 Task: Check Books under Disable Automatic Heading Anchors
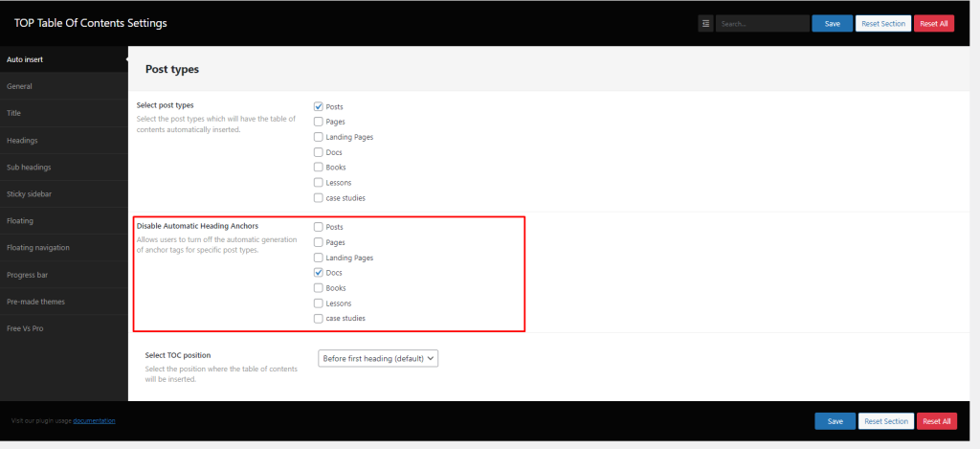[x=318, y=287]
